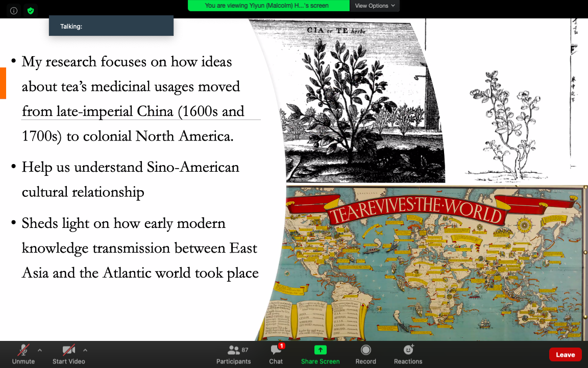Click the green Share Screen icon
The image size is (588, 368).
[320, 350]
